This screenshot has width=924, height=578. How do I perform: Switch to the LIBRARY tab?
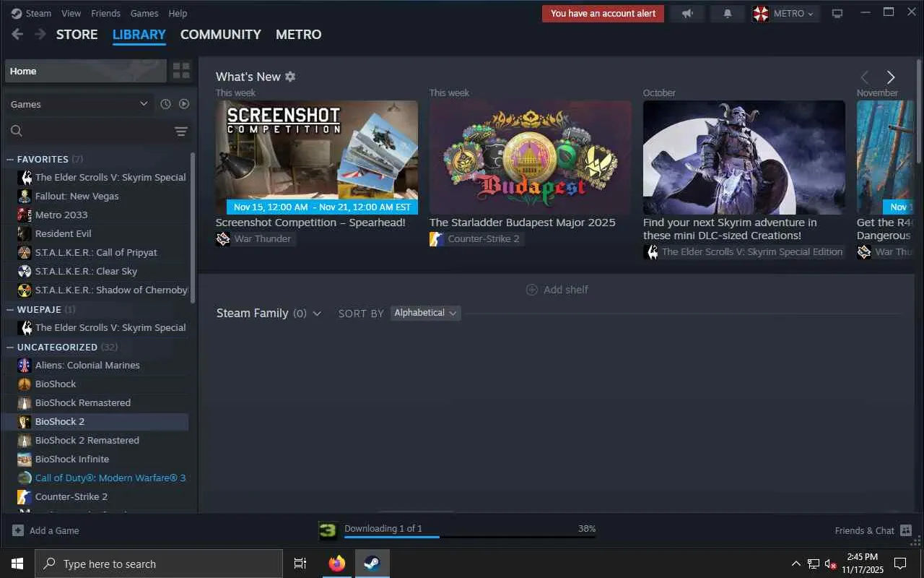pos(139,34)
